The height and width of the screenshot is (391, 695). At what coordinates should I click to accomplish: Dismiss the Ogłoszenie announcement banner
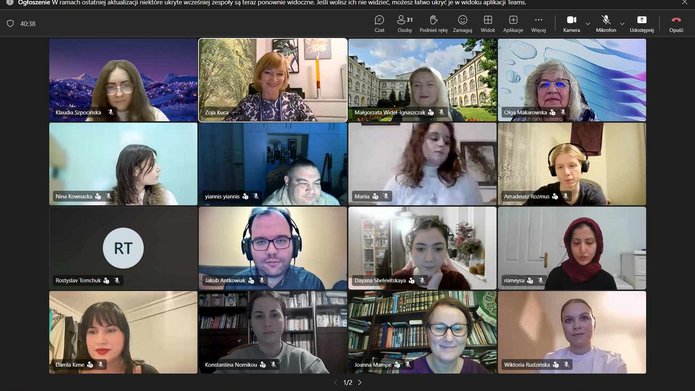685,3
